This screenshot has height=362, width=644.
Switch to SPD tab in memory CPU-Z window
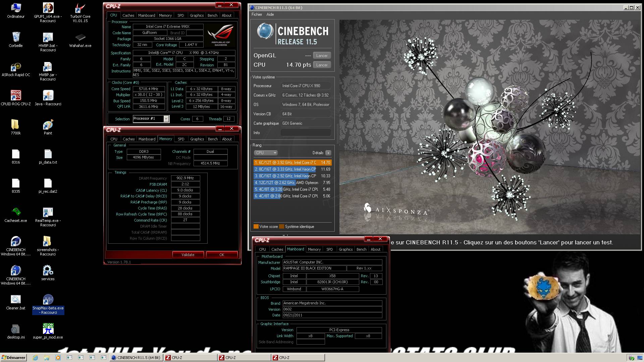point(181,139)
